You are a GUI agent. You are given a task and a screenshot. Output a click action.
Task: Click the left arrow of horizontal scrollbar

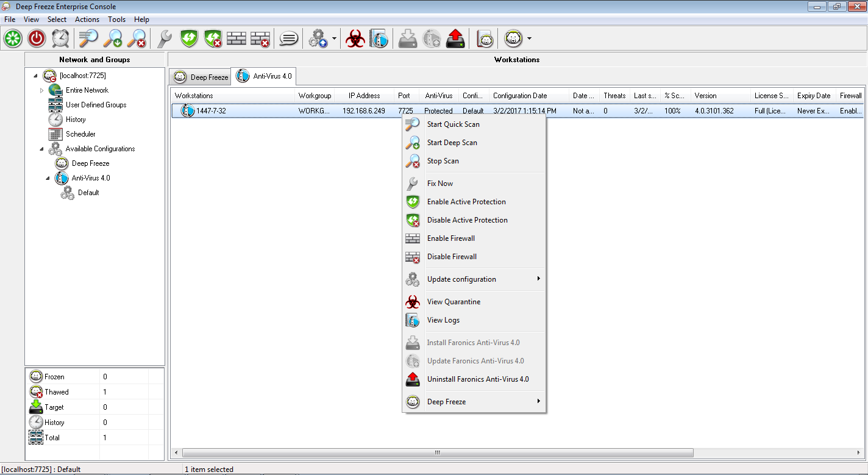[x=177, y=453]
